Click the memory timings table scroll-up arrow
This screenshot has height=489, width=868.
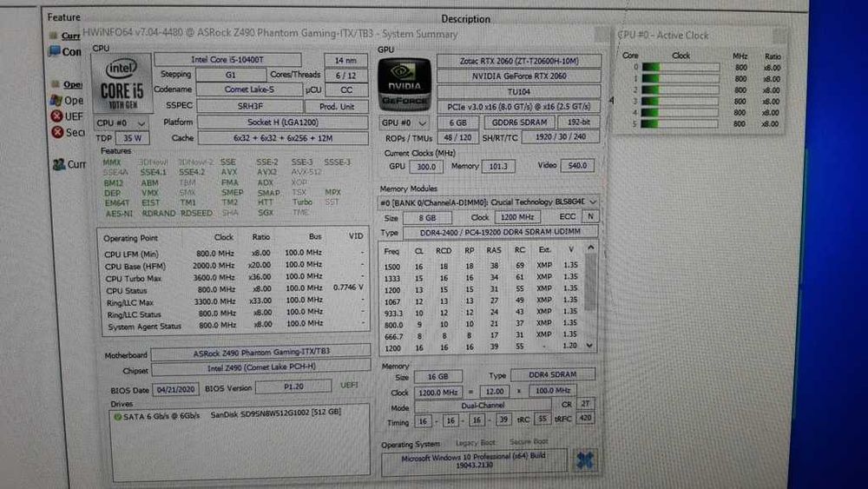tap(590, 248)
